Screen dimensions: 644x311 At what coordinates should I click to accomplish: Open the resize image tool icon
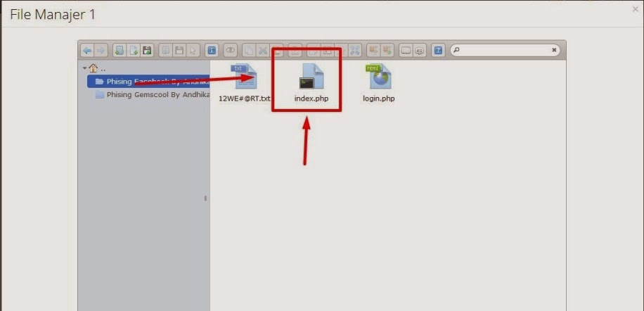pos(355,51)
